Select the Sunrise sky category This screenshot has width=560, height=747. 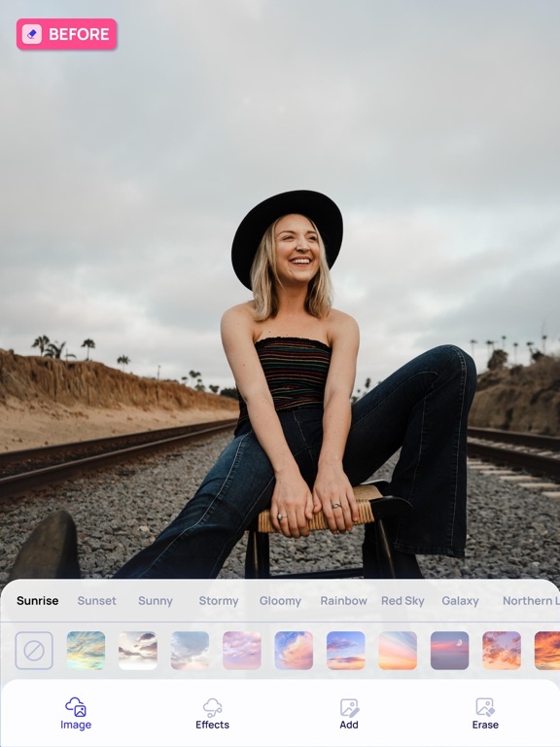click(x=38, y=601)
